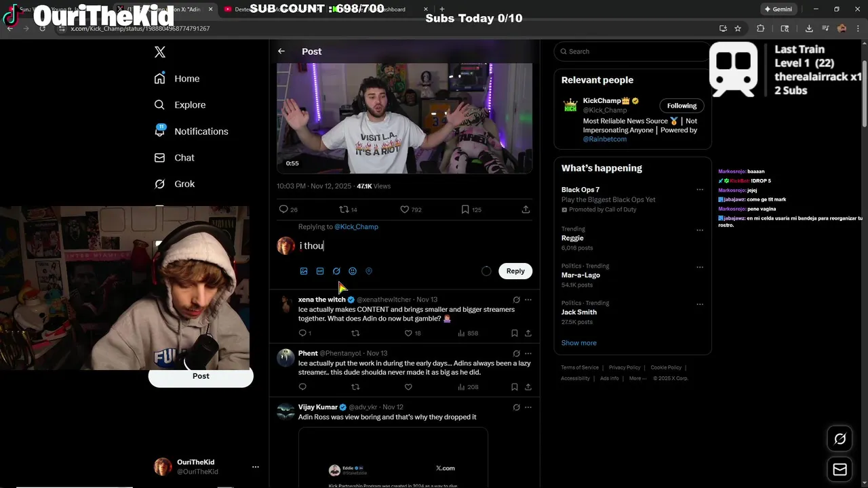Play the Adin video thumbnail
The width and height of the screenshot is (868, 488).
pos(404,118)
